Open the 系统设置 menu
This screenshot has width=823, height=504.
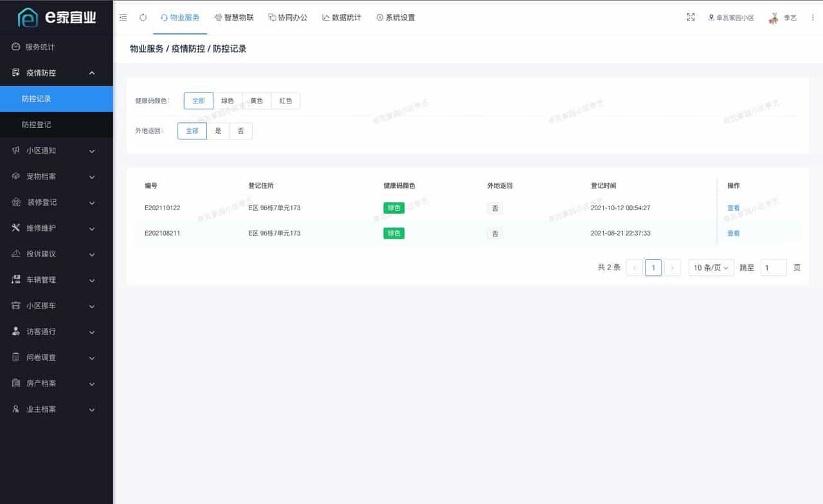[395, 17]
